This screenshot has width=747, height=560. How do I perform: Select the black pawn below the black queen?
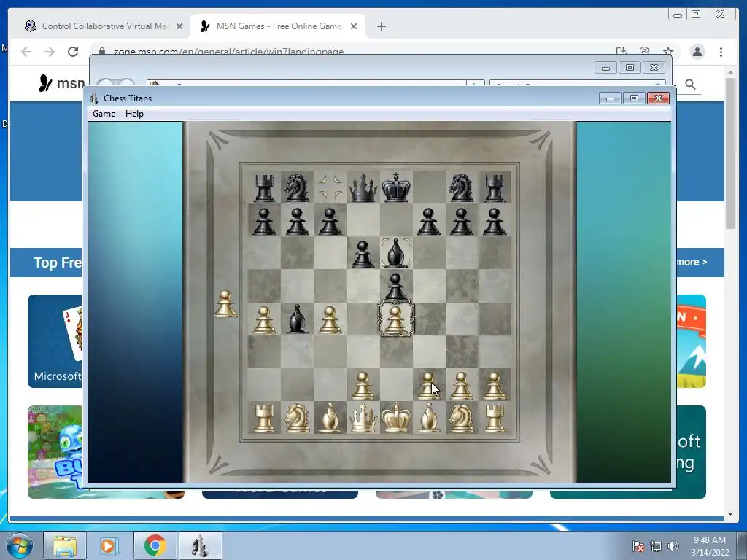point(363,254)
